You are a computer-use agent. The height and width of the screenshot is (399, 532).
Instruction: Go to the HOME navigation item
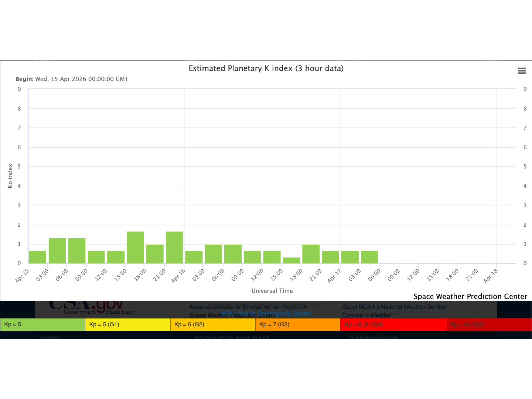[50, 337]
